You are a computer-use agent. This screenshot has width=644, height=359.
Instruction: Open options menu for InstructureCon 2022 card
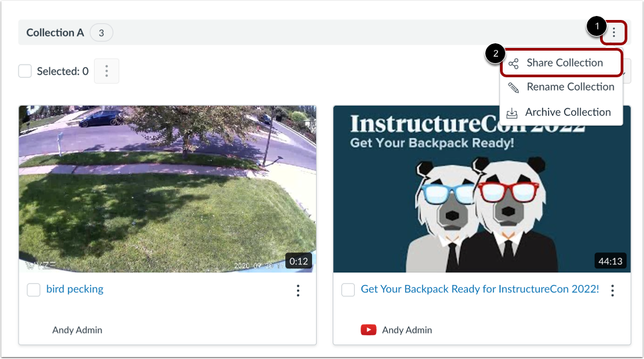point(613,290)
